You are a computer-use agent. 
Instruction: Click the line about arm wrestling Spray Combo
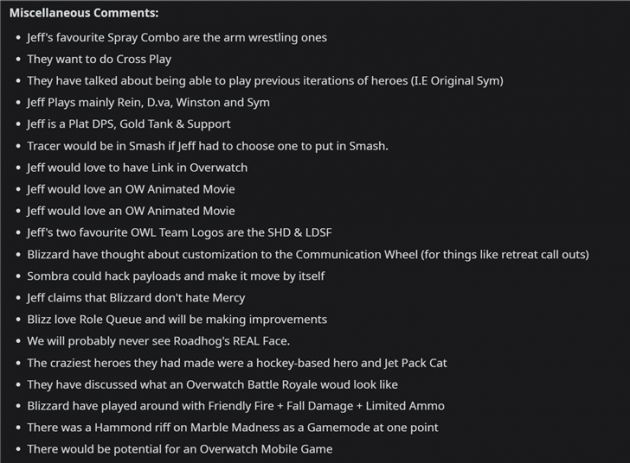coord(177,37)
